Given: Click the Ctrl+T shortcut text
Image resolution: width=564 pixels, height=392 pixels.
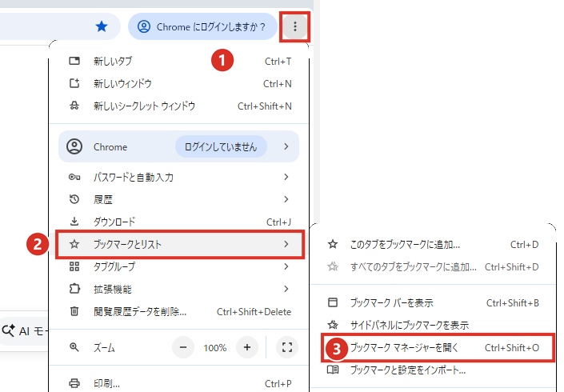Looking at the screenshot, I should click(x=278, y=62).
